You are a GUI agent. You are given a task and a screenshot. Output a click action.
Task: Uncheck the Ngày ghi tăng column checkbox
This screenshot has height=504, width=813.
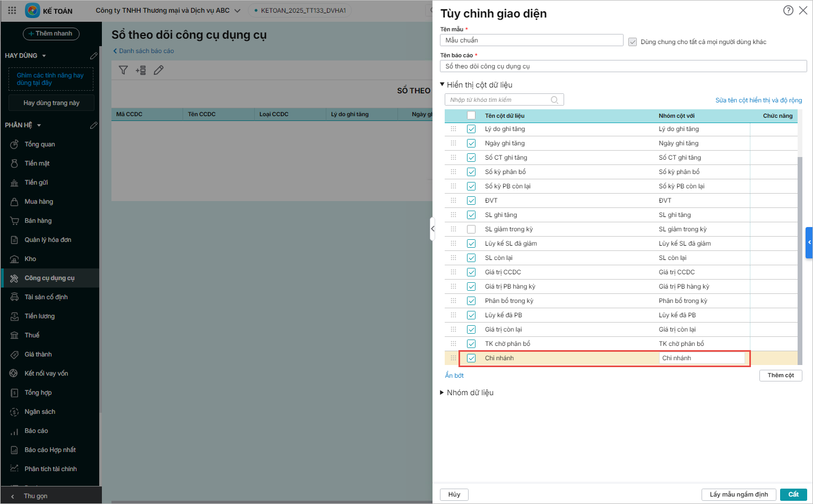[471, 143]
